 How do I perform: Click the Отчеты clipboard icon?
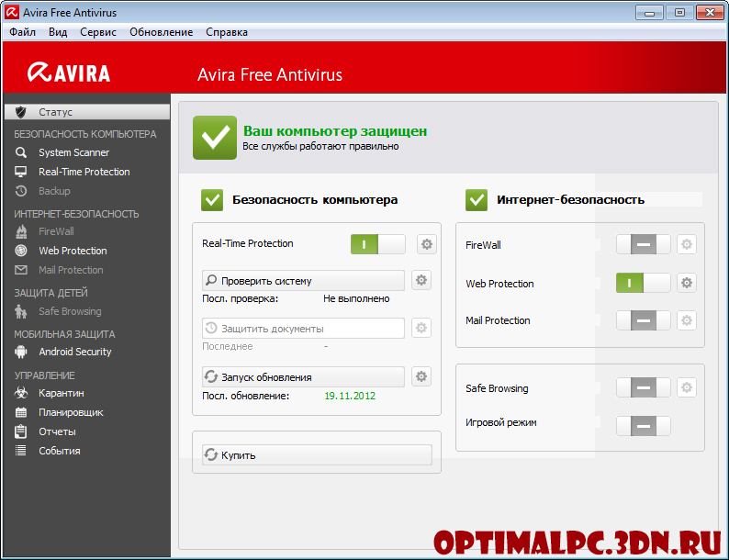pos(21,431)
